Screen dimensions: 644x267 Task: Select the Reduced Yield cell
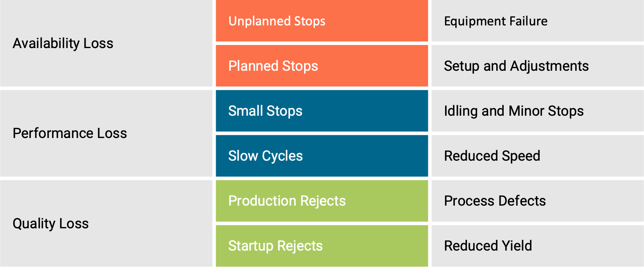538,246
